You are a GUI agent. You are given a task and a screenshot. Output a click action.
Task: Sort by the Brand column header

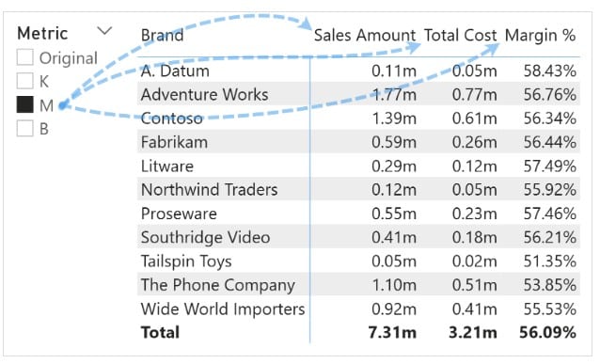point(163,35)
